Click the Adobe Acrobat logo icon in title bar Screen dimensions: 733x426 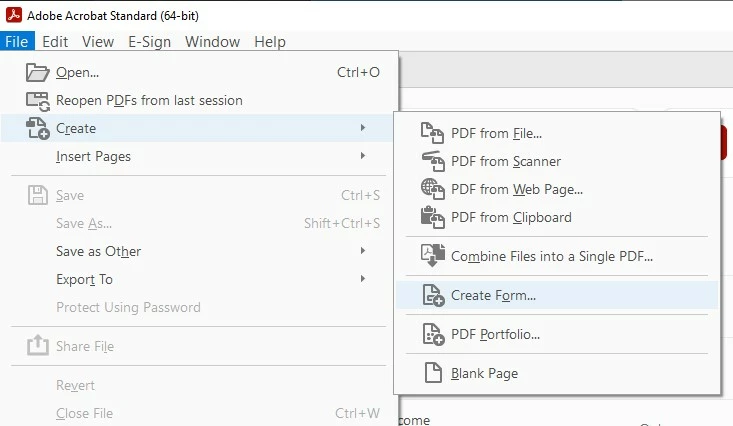coord(14,15)
